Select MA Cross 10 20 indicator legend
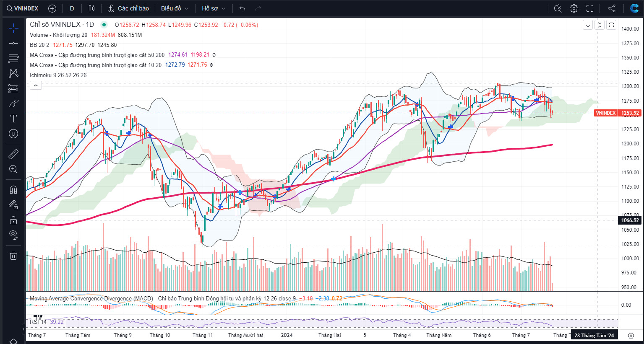The width and height of the screenshot is (644, 344). tap(95, 65)
